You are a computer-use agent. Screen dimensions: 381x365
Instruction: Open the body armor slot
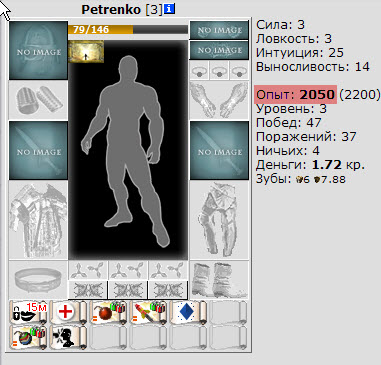tap(38, 220)
